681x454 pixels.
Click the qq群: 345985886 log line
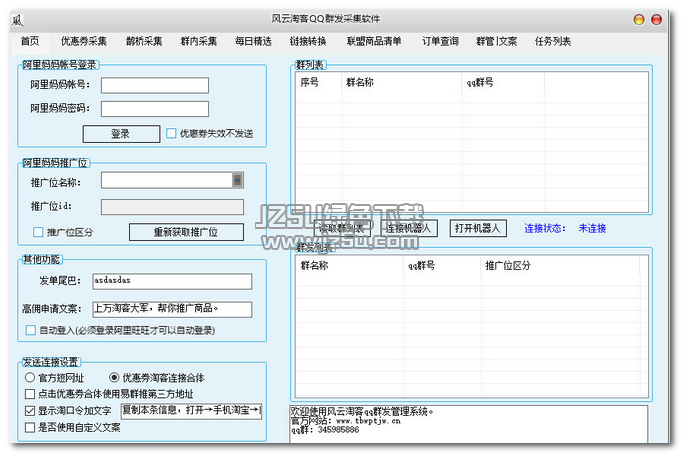coord(325,430)
